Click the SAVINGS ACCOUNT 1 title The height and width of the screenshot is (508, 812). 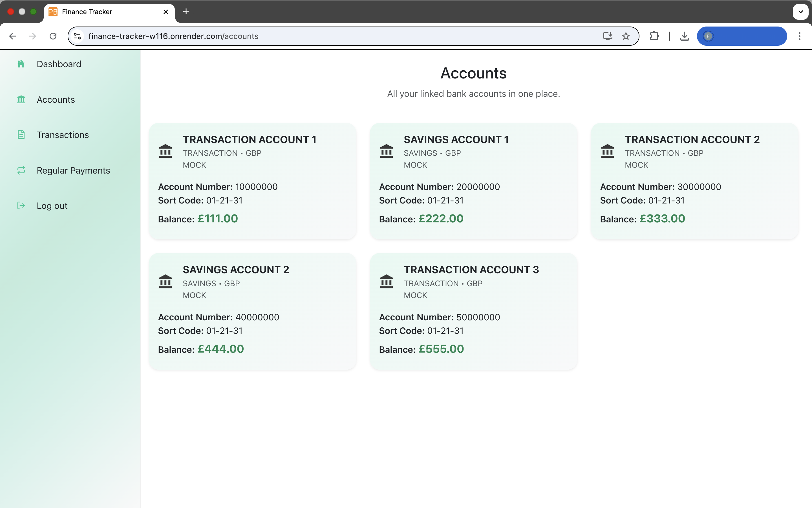point(456,139)
